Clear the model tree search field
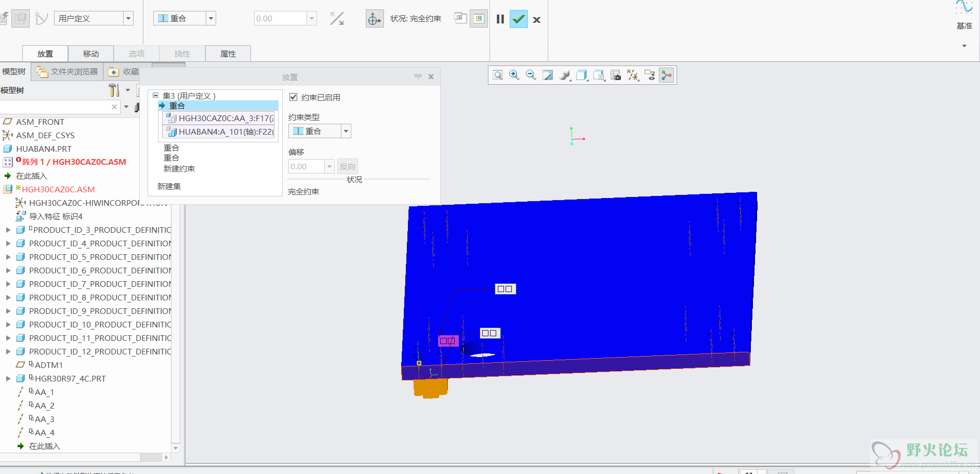The width and height of the screenshot is (980, 474). (x=114, y=107)
